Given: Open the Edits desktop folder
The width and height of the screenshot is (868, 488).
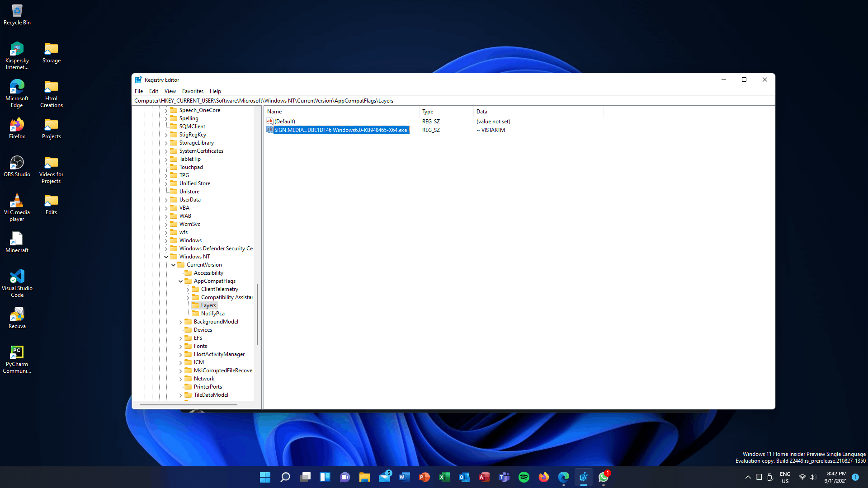Looking at the screenshot, I should coord(51,204).
